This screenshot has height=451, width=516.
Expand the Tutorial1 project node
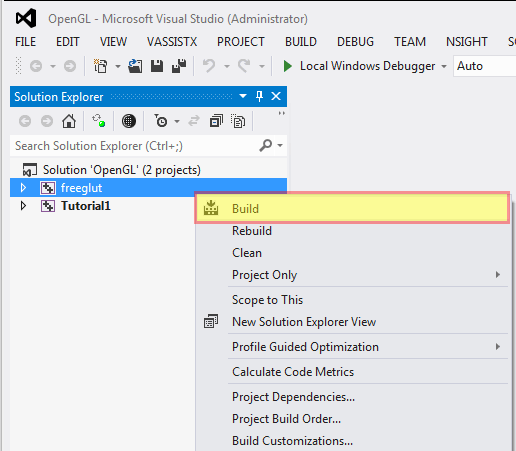(x=23, y=206)
